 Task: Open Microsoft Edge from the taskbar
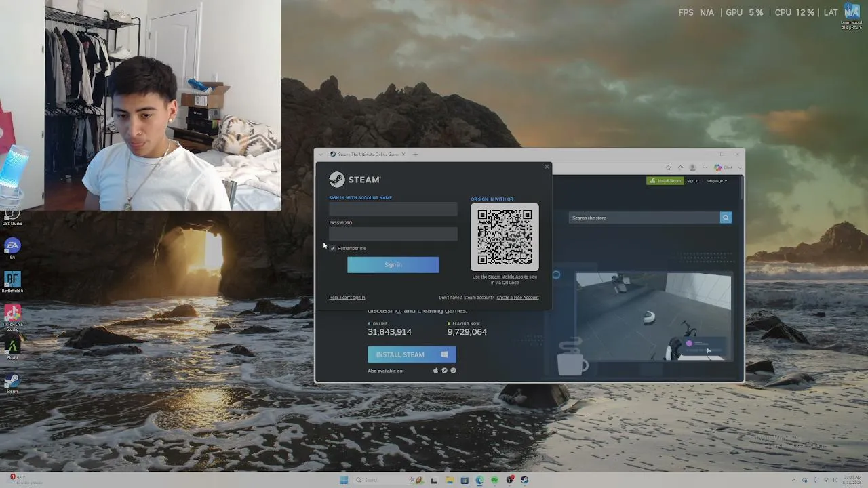point(479,480)
